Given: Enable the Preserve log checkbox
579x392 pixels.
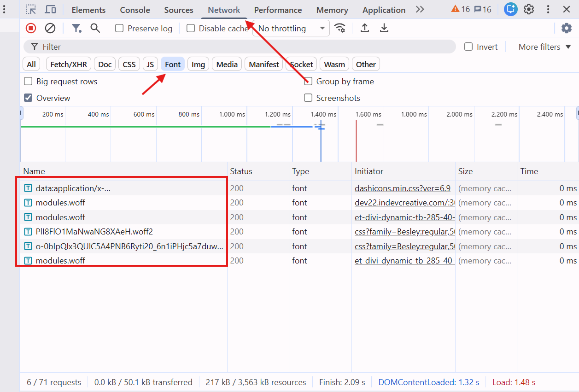Looking at the screenshot, I should 119,29.
